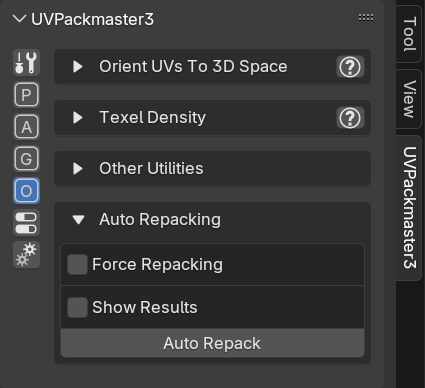Enable the Show Results checkbox
Screen dimensions: 425x388
coord(77,307)
